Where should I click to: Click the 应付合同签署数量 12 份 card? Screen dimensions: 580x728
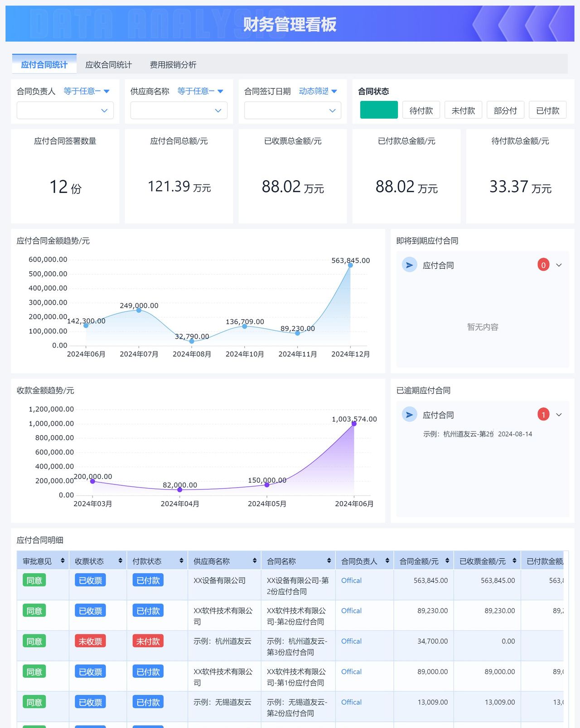(65, 176)
